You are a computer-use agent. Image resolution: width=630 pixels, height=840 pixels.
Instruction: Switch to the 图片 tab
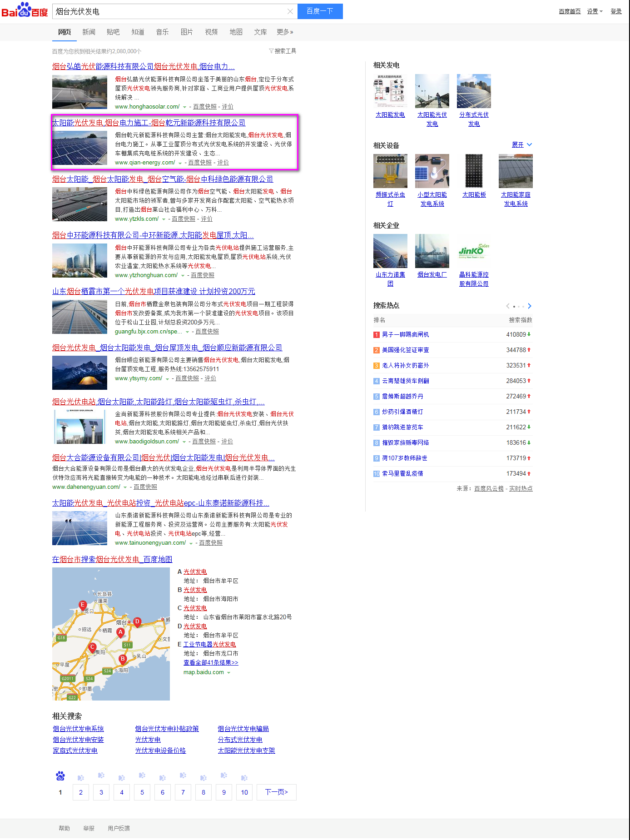click(x=187, y=32)
